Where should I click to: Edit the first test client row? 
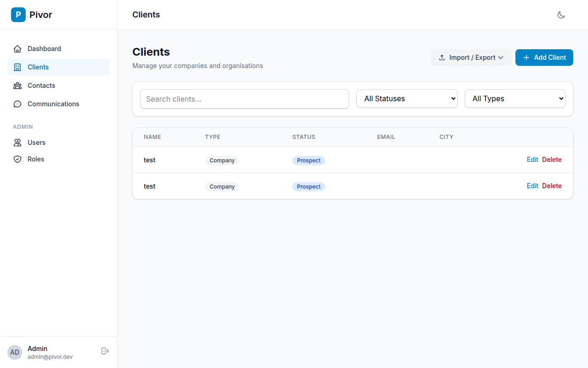pos(532,159)
